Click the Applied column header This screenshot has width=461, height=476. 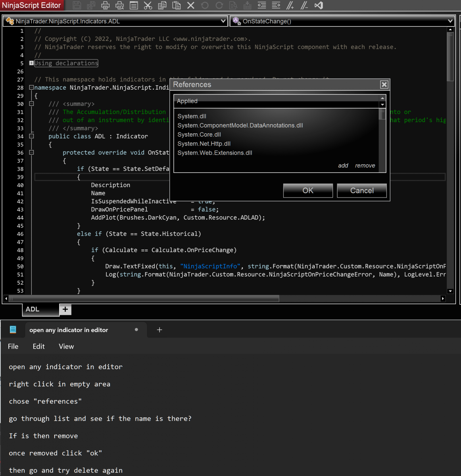pyautogui.click(x=277, y=101)
